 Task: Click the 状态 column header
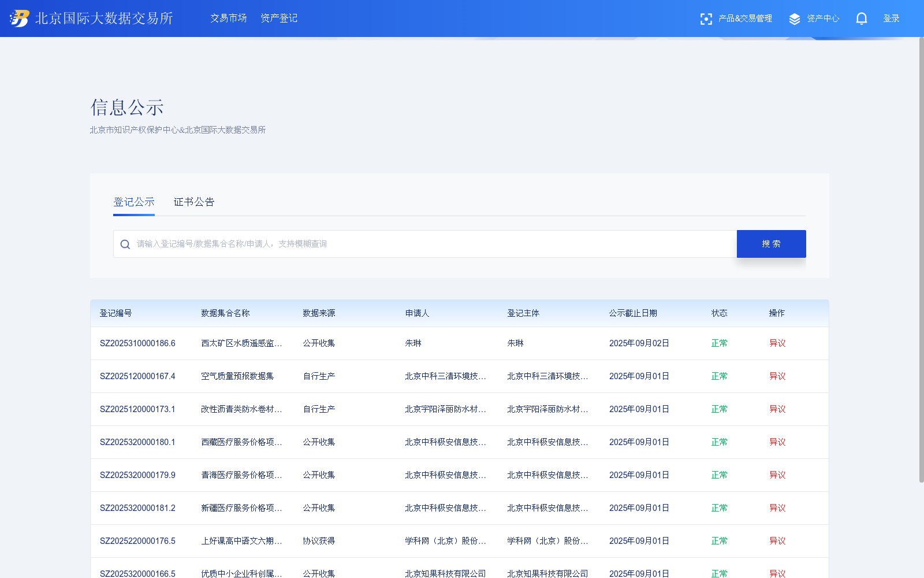click(719, 313)
